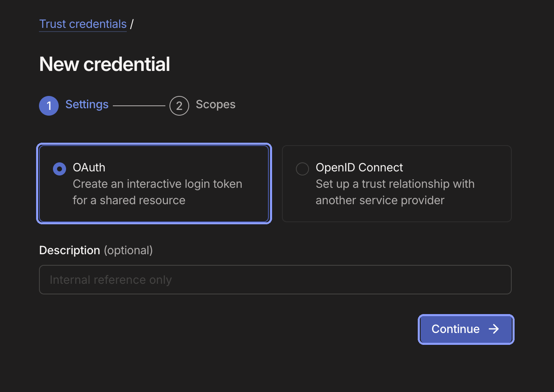Go to the Settings step label

[87, 105]
